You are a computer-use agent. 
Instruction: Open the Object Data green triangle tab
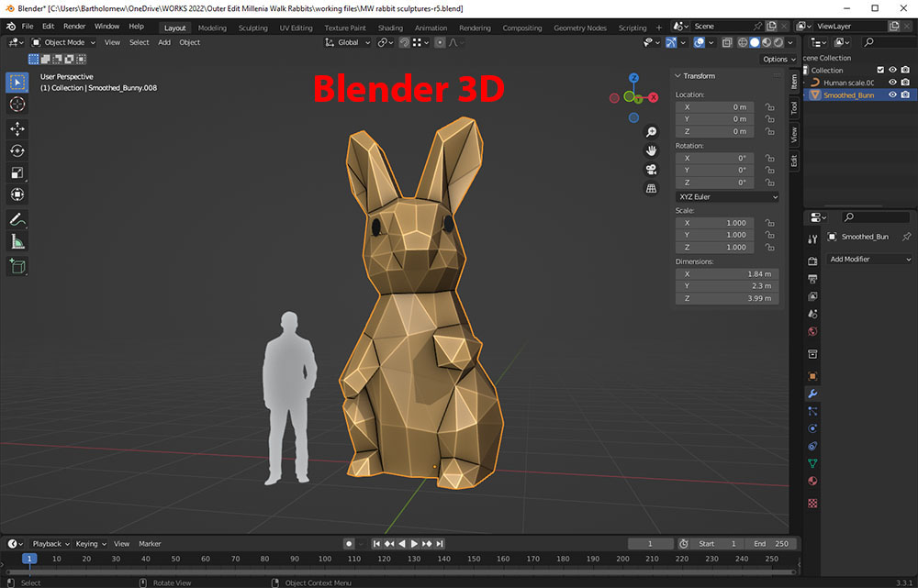(x=812, y=463)
